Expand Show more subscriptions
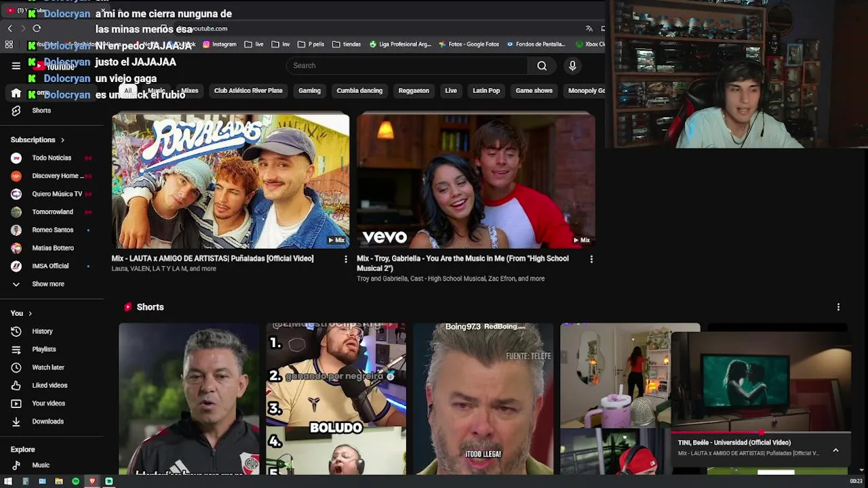The image size is (868, 488). [47, 284]
